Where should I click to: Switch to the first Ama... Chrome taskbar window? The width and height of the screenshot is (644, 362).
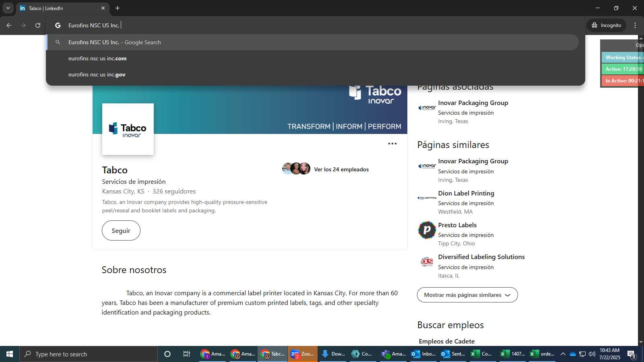[213, 354]
